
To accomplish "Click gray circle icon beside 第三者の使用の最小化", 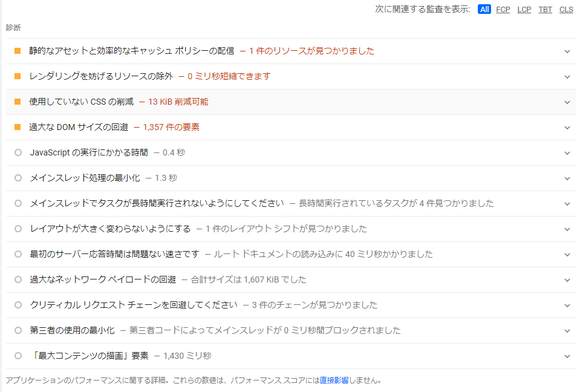I will (x=18, y=330).
